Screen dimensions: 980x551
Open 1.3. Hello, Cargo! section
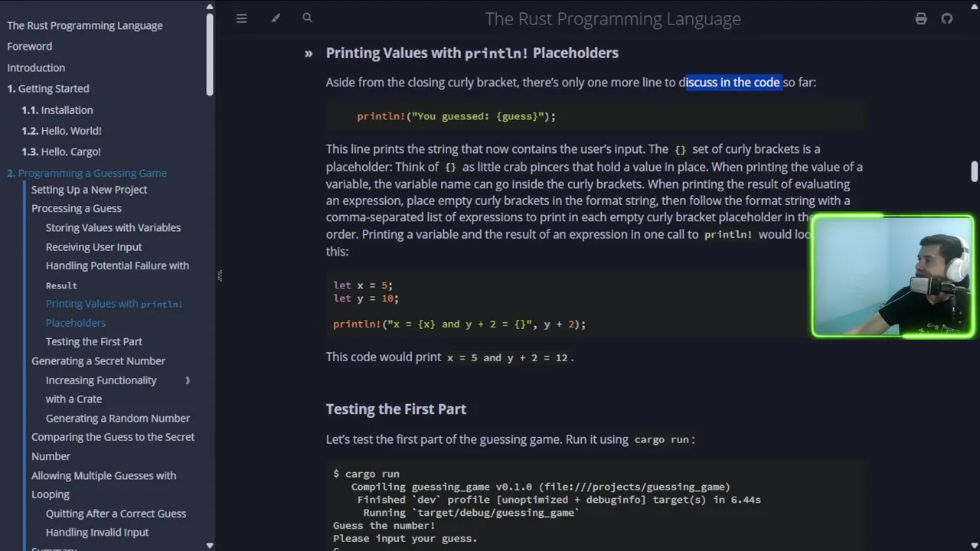(61, 152)
